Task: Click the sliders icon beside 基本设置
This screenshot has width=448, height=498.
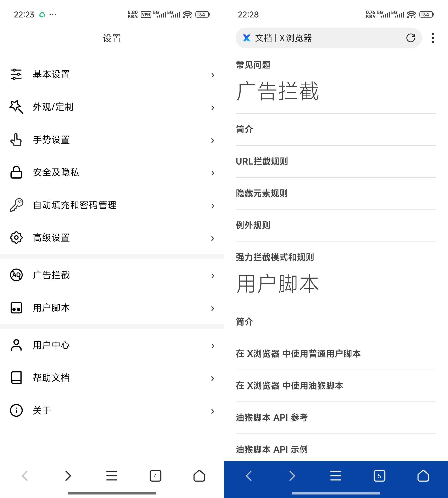Action: point(16,74)
